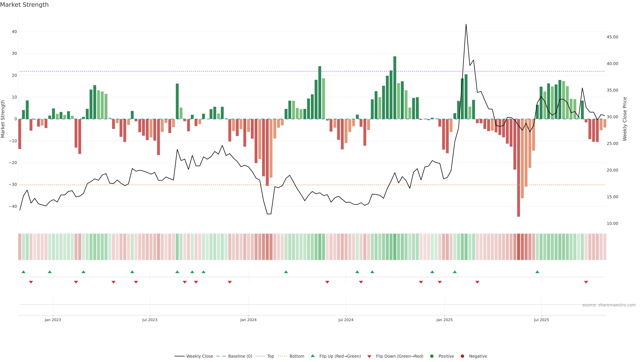This screenshot has width=644, height=362.
Task: Click the Market Strength chart title
Action: (x=24, y=5)
